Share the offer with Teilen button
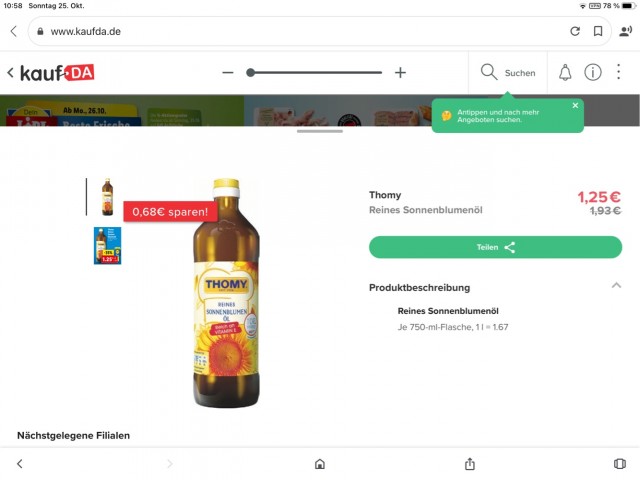Screen dimensions: 640x480 point(496,247)
